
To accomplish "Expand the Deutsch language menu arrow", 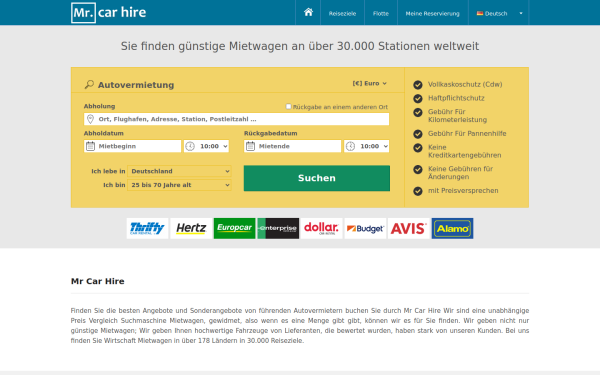I will [521, 13].
